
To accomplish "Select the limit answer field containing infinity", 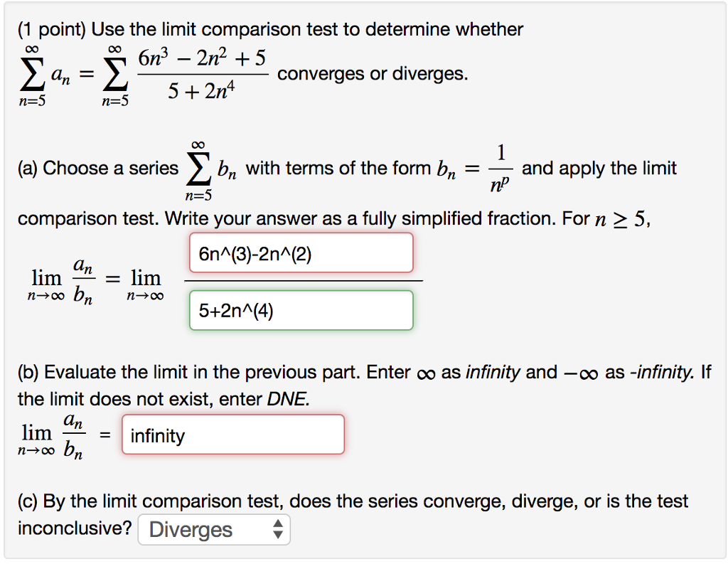I will tap(232, 434).
